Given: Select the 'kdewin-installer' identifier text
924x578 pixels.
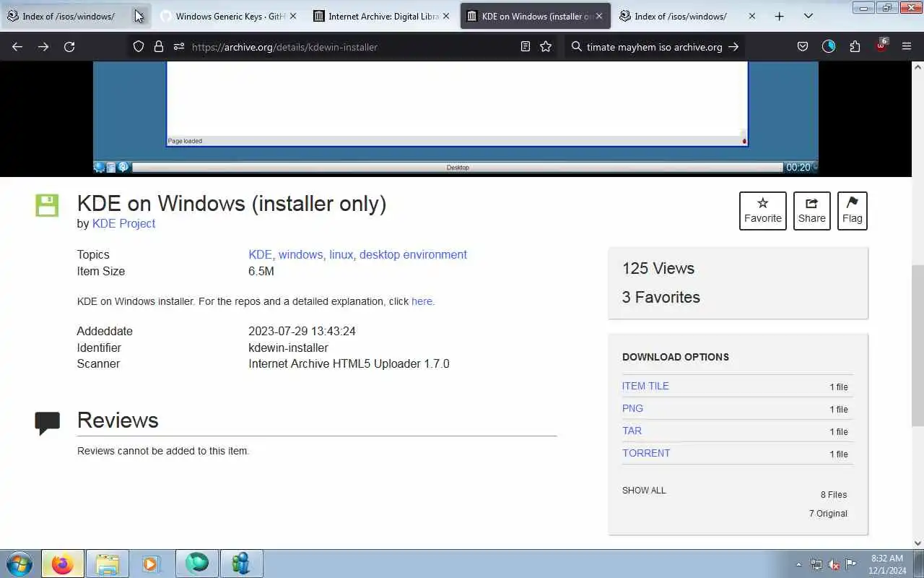Looking at the screenshot, I should coord(288,348).
